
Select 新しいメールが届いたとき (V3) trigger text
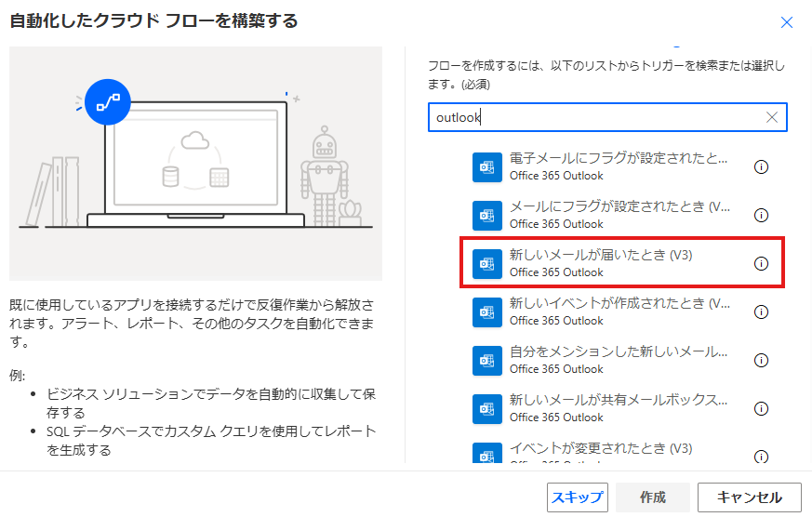point(601,255)
